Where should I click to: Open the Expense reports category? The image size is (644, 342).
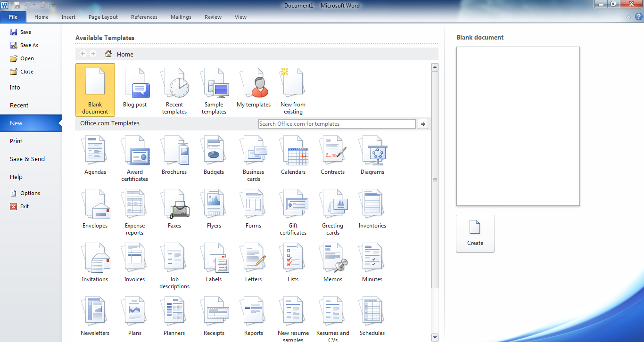[x=135, y=212]
